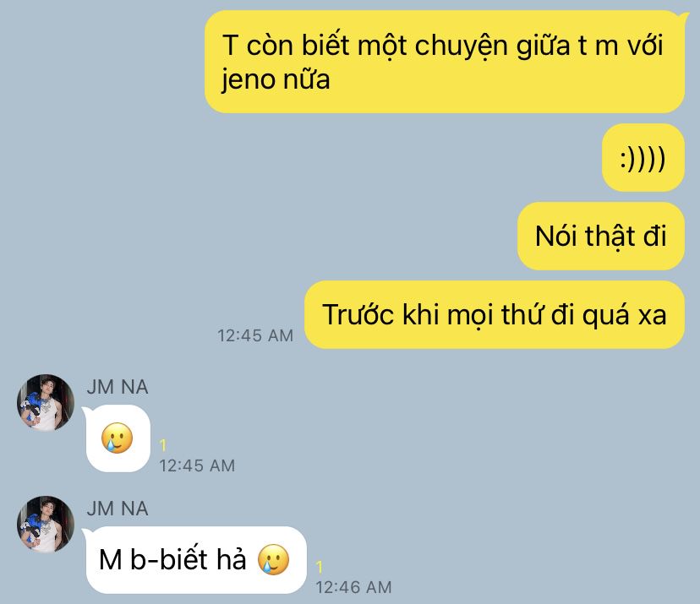Tap the read count '1' above 12:46 AM
The width and height of the screenshot is (700, 604).
[x=320, y=567]
